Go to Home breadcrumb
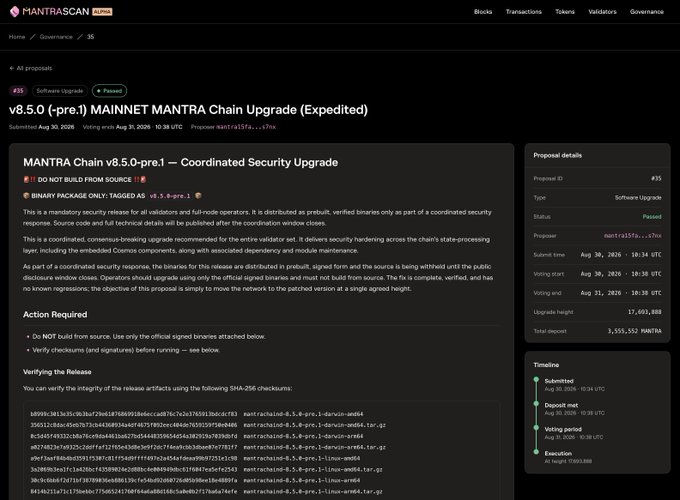The height and width of the screenshot is (500, 680). click(x=17, y=37)
